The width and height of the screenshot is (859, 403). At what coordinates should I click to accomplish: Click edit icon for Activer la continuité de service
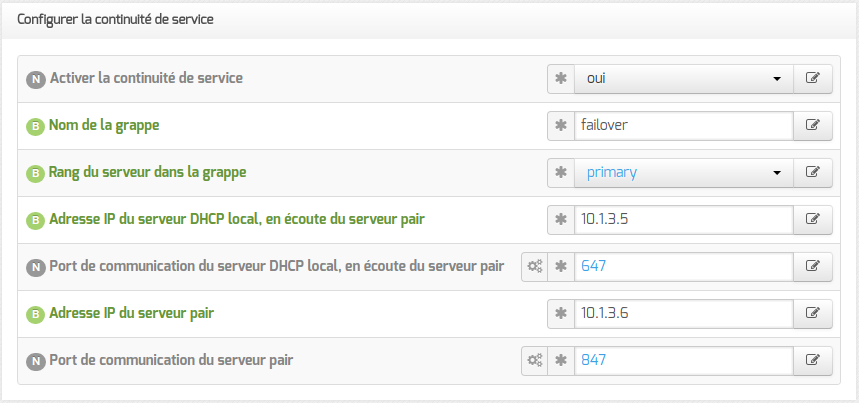[813, 79]
